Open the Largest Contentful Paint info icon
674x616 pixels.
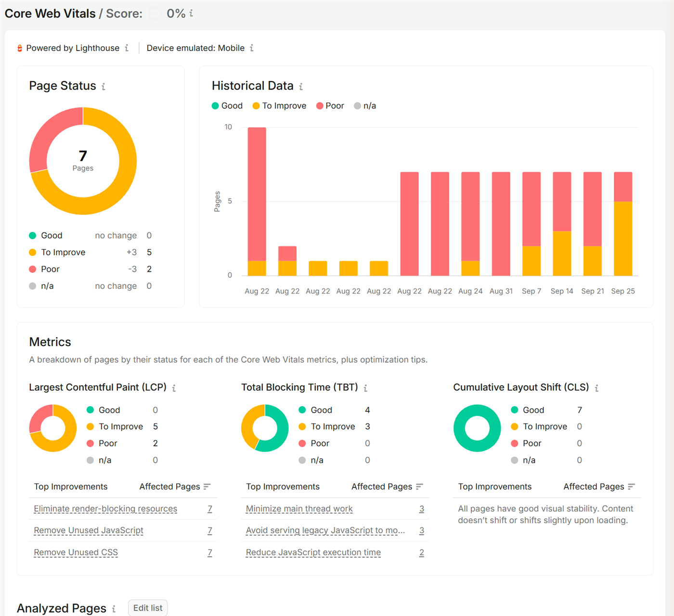[x=174, y=388]
